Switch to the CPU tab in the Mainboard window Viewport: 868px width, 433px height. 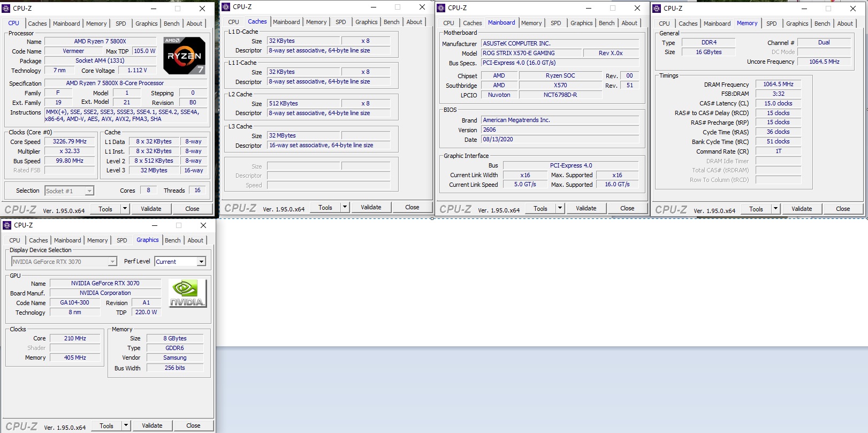(448, 23)
